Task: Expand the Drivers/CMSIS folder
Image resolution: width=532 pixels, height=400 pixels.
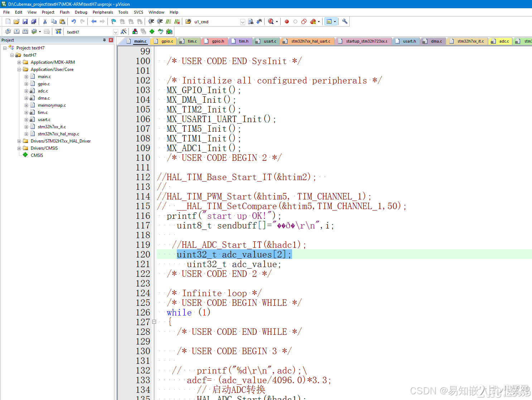Action: pos(19,148)
